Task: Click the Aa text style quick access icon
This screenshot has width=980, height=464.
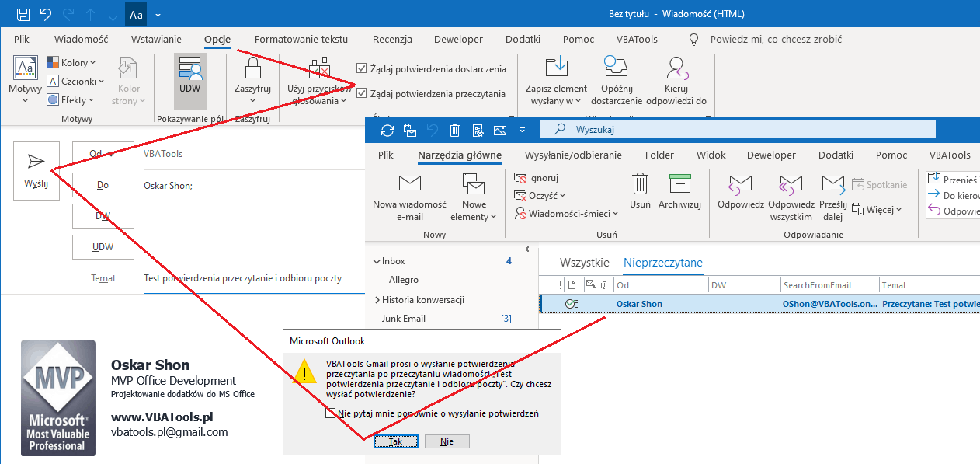Action: pos(136,14)
